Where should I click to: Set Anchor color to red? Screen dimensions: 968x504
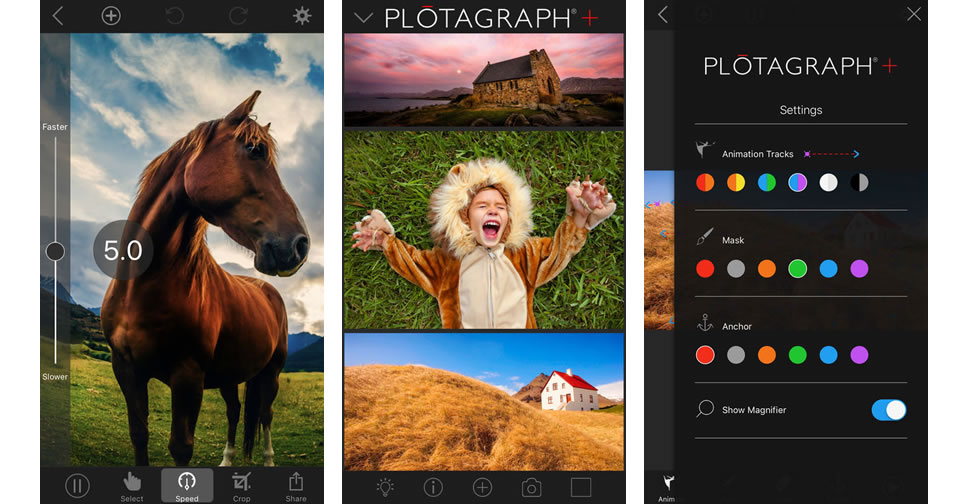tap(705, 355)
